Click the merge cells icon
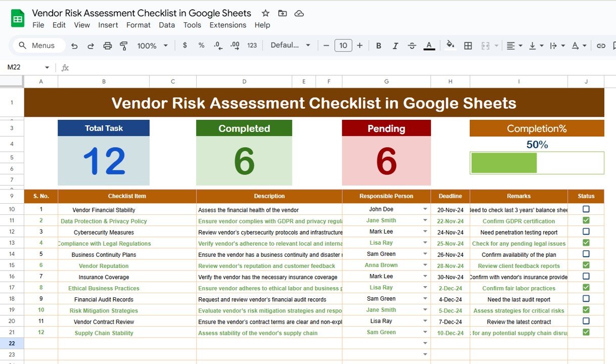Viewport: 616px width, 364px height. click(x=486, y=45)
